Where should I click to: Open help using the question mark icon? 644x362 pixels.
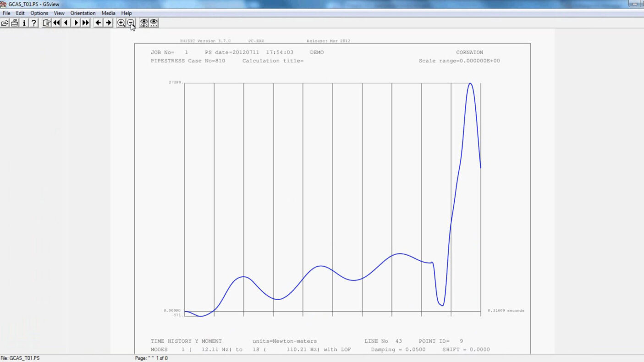[34, 23]
